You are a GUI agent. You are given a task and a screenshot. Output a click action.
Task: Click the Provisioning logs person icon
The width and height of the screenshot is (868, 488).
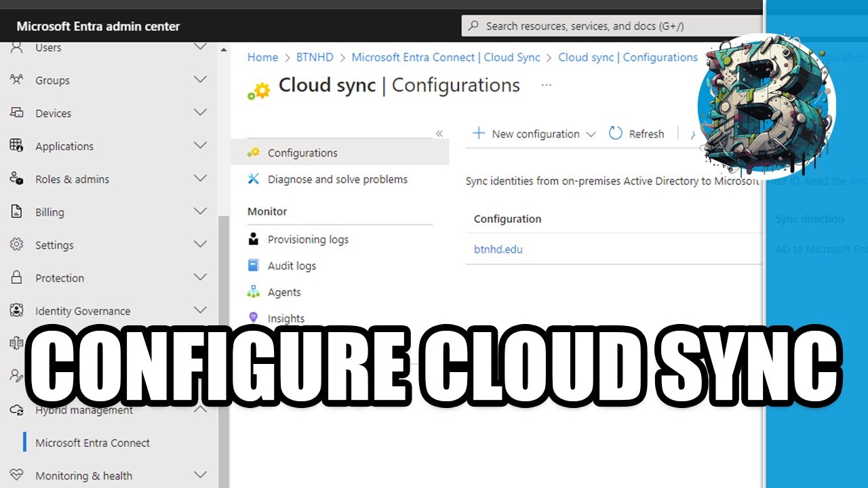pyautogui.click(x=254, y=239)
